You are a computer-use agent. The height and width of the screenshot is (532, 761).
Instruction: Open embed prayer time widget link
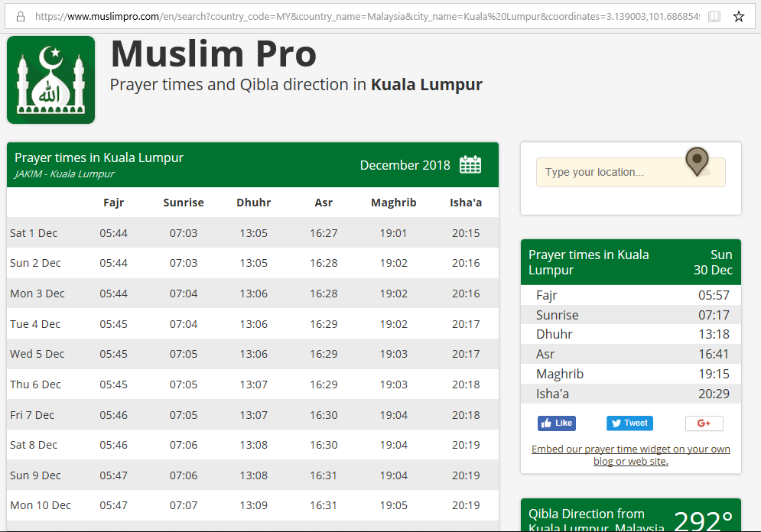tap(631, 455)
